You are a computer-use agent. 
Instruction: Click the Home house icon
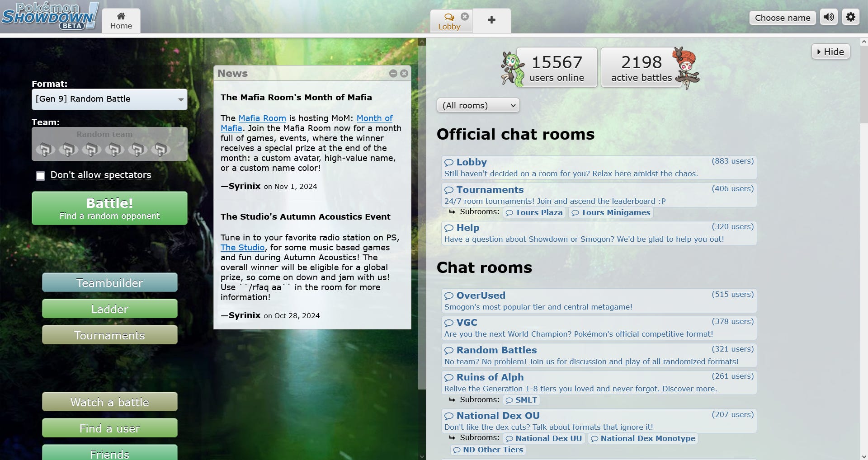(121, 15)
